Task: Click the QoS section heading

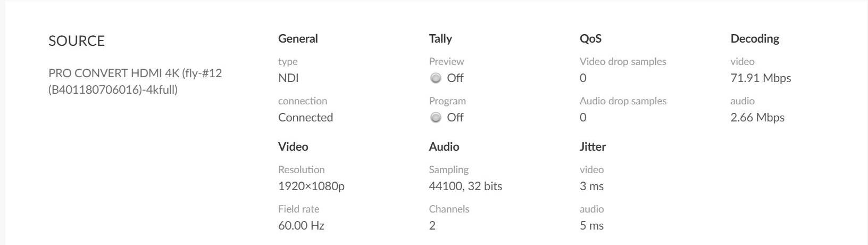Action: pos(590,39)
